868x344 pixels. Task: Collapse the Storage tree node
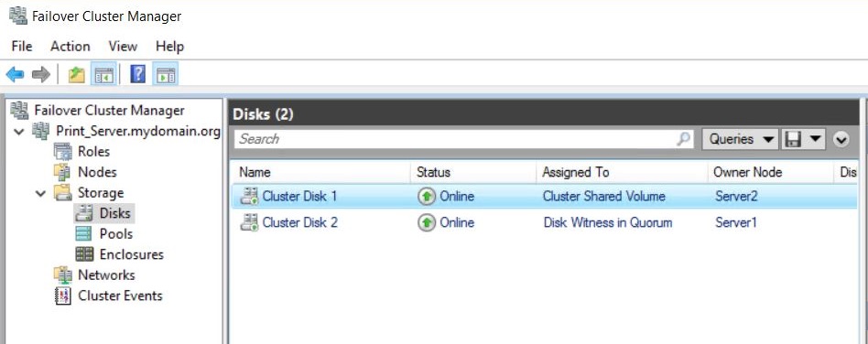41,194
